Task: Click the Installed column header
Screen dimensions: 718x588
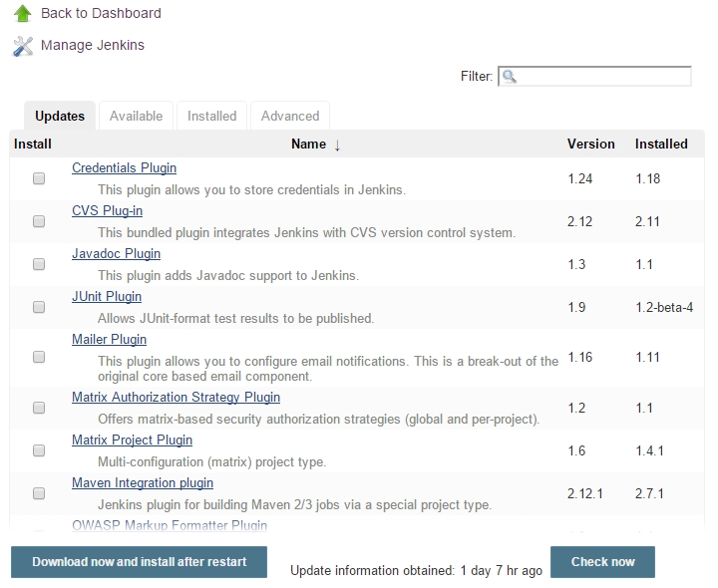Action: coord(661,145)
